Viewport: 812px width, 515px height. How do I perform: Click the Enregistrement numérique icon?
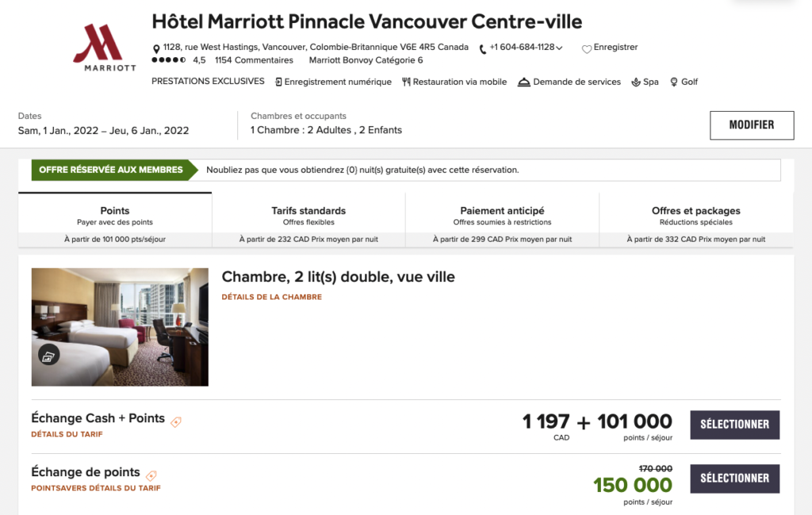click(279, 82)
